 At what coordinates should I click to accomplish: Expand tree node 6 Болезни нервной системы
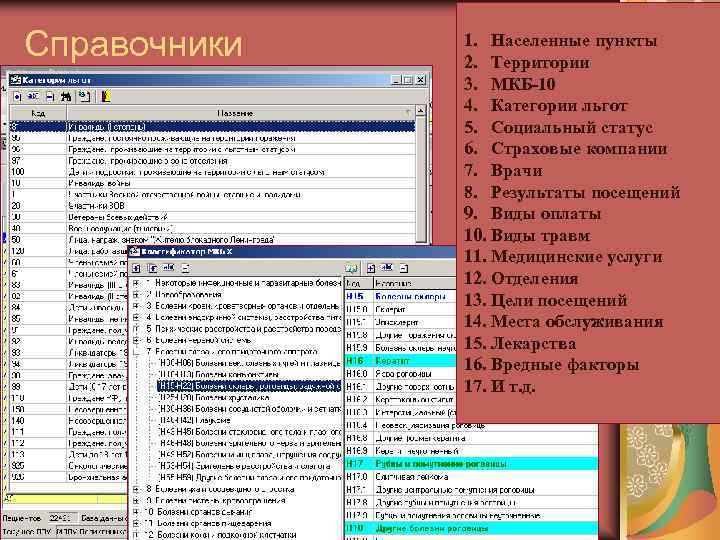[x=136, y=341]
